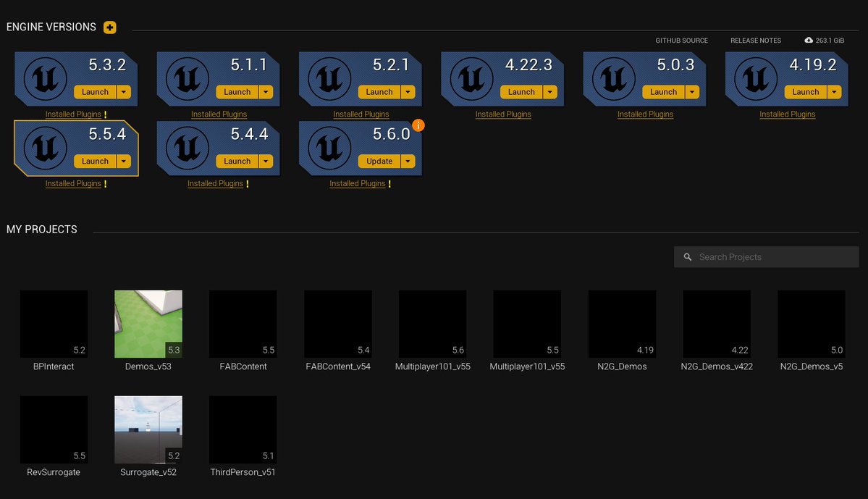Open Installed Plugins for 5.6.0
868x499 pixels.
[x=358, y=184]
